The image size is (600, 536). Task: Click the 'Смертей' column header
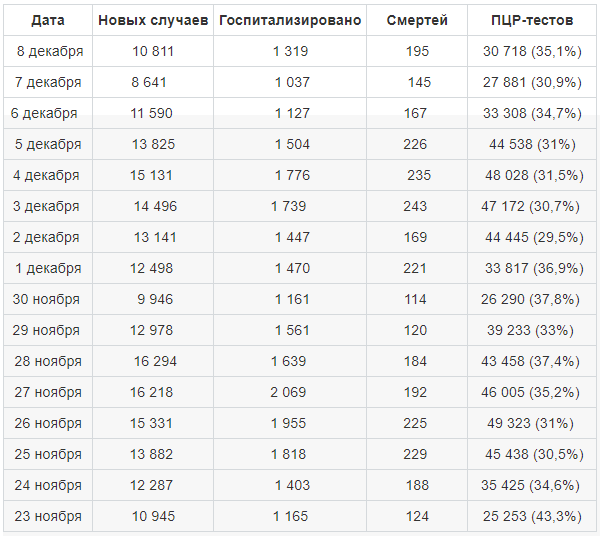click(416, 20)
